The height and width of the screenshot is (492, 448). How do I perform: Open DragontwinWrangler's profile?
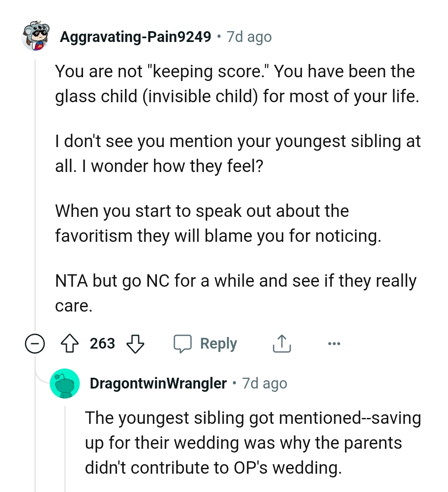coord(158,383)
